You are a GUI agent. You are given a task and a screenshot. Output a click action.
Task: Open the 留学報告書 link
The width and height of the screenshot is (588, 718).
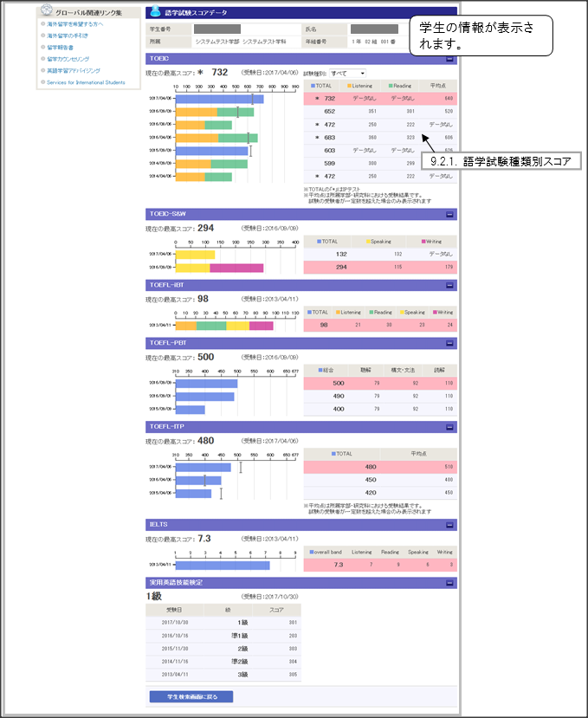point(60,47)
